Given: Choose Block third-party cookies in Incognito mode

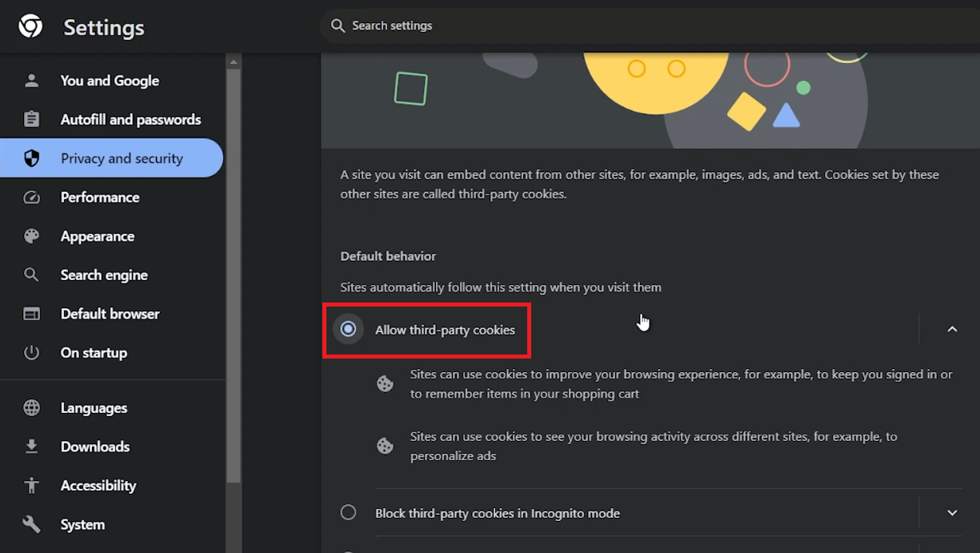Looking at the screenshot, I should pos(348,512).
